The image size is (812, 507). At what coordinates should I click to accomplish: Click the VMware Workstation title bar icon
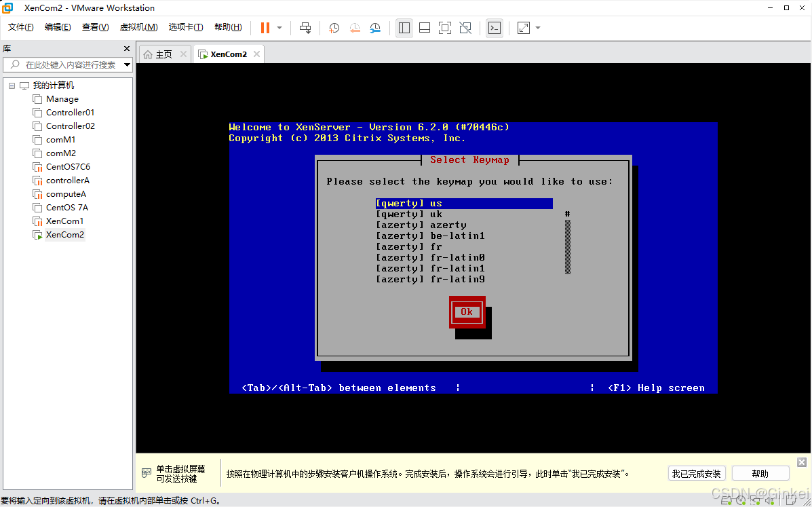7,7
